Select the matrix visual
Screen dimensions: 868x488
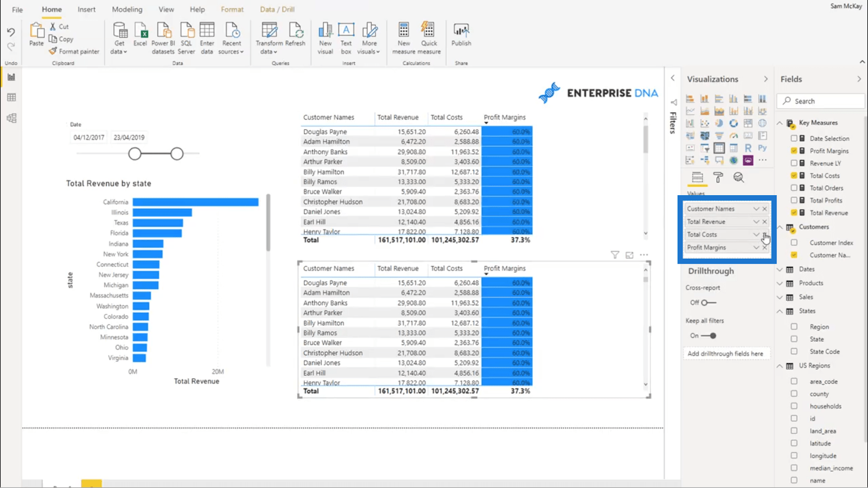coord(733,148)
